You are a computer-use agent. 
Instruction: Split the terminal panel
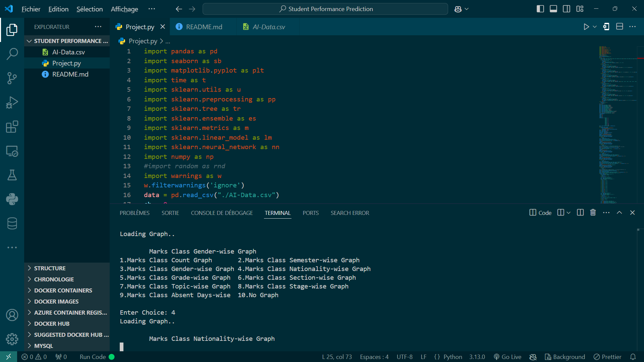pos(580,213)
